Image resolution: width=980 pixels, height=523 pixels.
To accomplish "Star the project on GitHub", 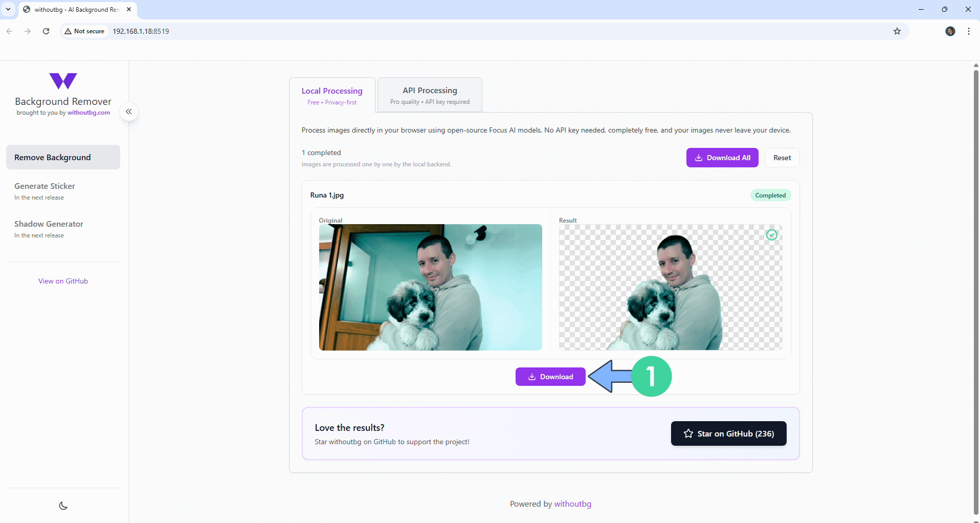I will 728,433.
